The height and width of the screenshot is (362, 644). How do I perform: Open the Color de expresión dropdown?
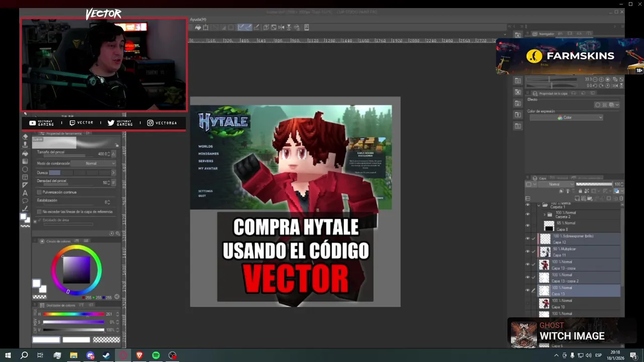pos(567,118)
